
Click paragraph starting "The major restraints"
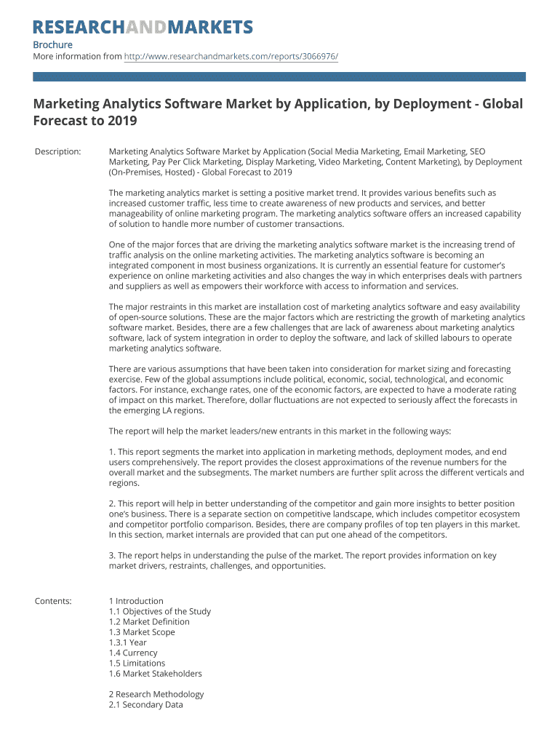[316, 327]
